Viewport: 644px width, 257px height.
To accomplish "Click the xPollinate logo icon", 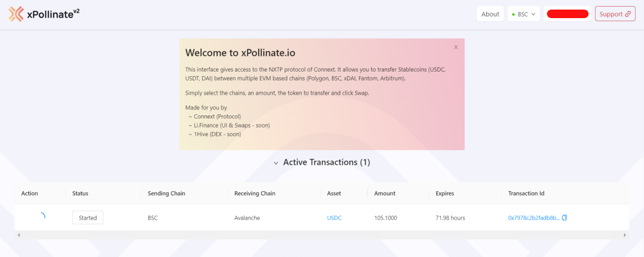I will [x=16, y=14].
